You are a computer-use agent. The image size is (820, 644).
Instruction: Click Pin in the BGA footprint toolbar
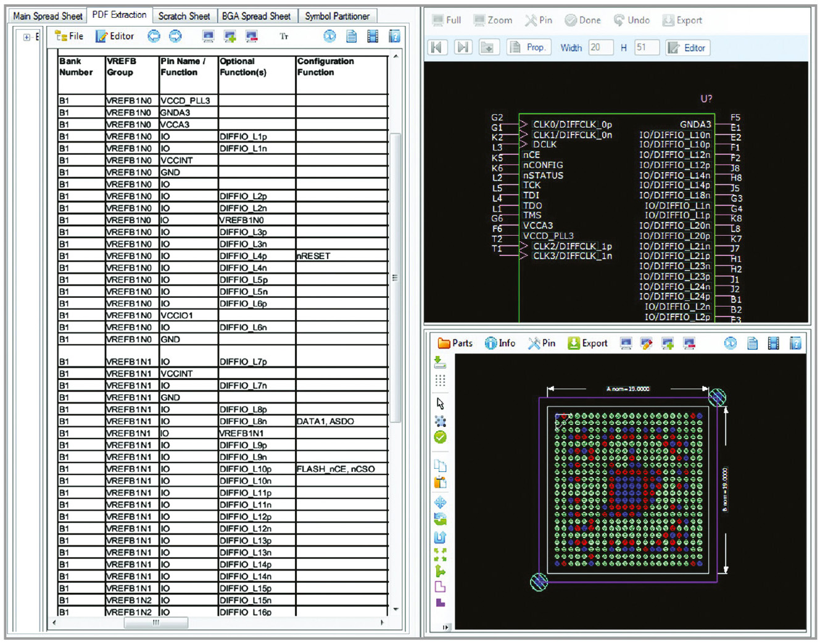pos(542,344)
